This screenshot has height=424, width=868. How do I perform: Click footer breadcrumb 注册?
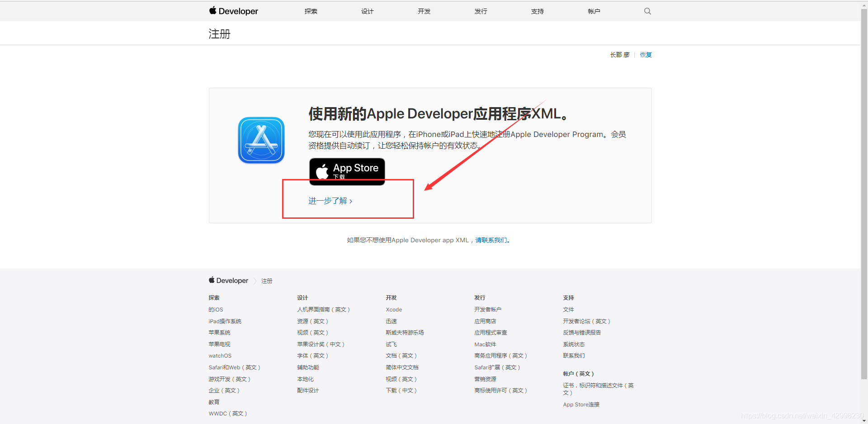tap(267, 281)
